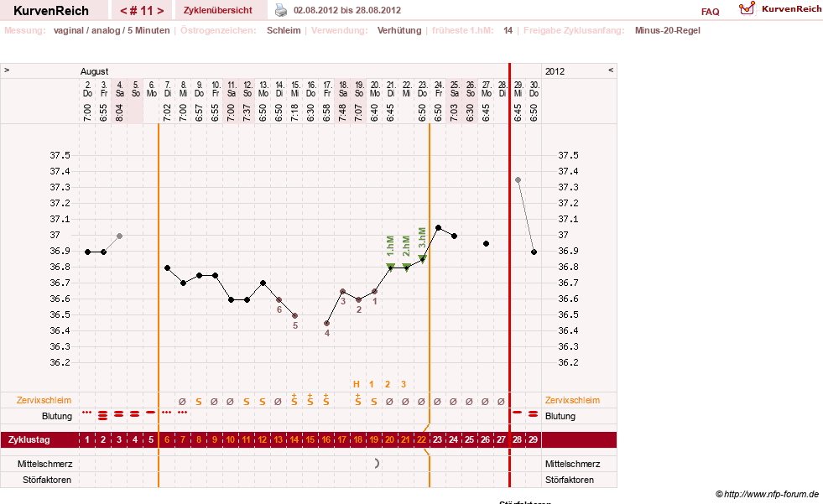Open Zyklenübersicht tab
This screenshot has height=504, width=823.
coord(218,10)
